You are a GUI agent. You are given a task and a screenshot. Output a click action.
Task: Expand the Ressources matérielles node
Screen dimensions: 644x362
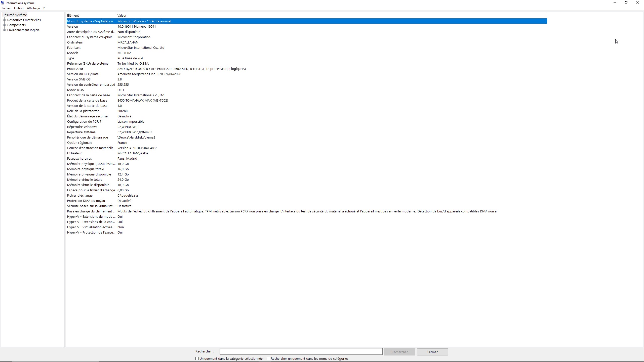point(4,20)
